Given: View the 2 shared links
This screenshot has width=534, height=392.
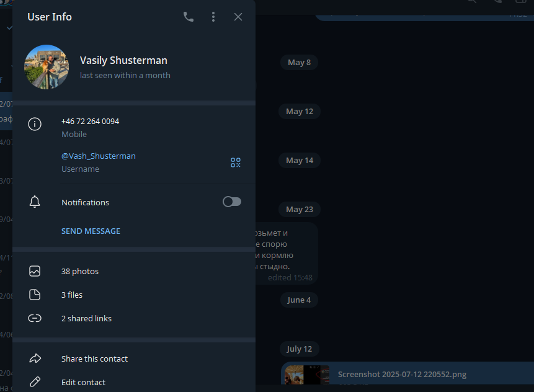Looking at the screenshot, I should coord(86,318).
